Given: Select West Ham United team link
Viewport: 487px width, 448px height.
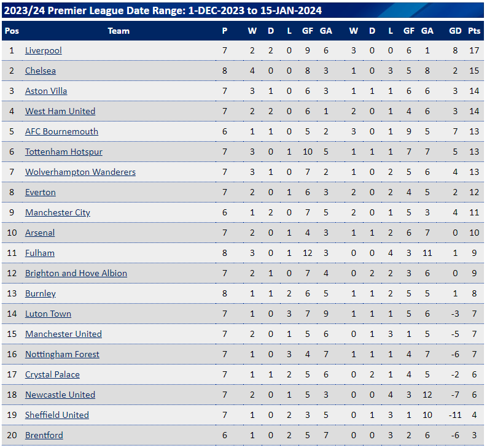Looking at the screenshot, I should (x=60, y=111).
